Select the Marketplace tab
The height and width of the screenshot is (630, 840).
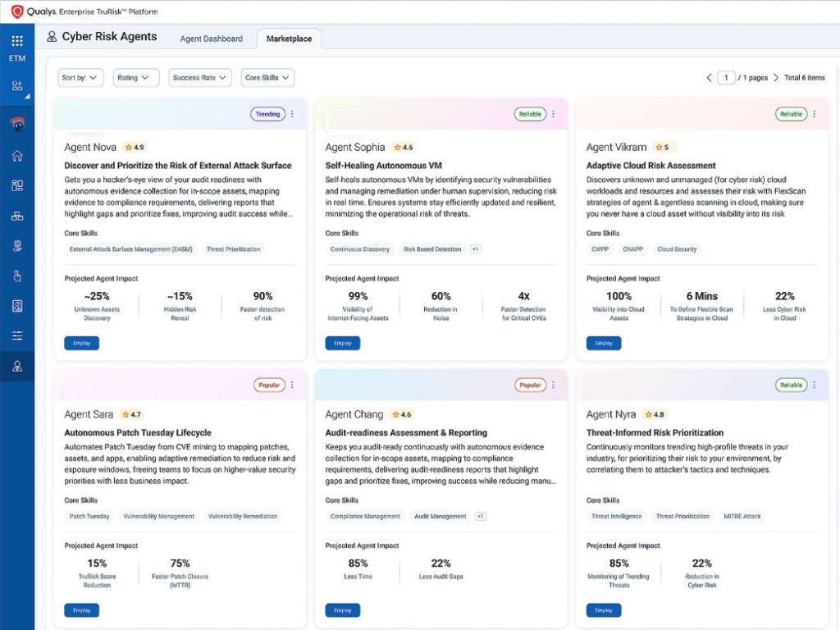[x=289, y=39]
